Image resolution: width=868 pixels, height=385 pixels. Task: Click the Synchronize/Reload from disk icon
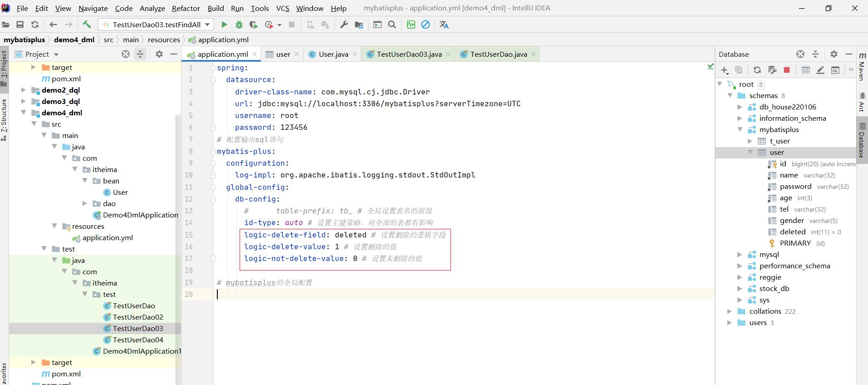tap(35, 25)
